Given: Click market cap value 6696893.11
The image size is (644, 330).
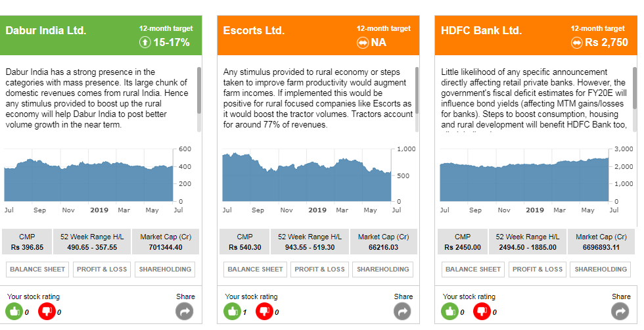Looking at the screenshot, I should click(x=601, y=247).
